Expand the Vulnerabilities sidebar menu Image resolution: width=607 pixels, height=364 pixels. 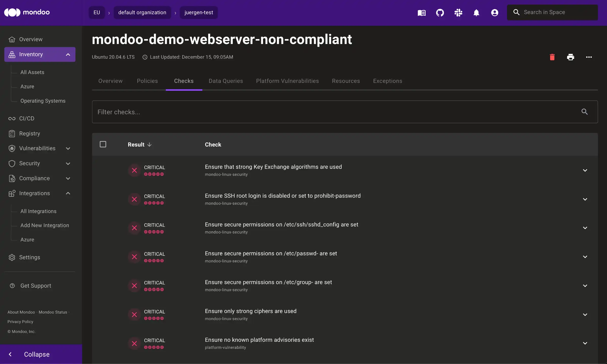[x=68, y=149]
